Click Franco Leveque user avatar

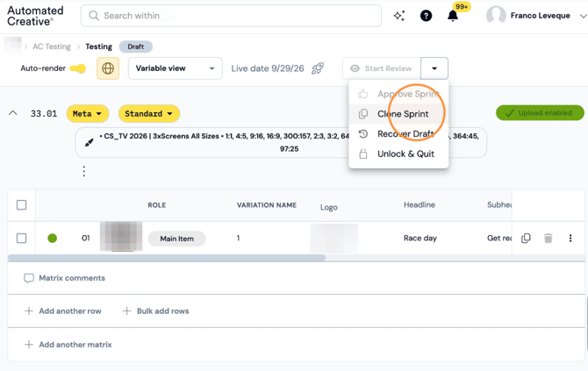click(496, 16)
